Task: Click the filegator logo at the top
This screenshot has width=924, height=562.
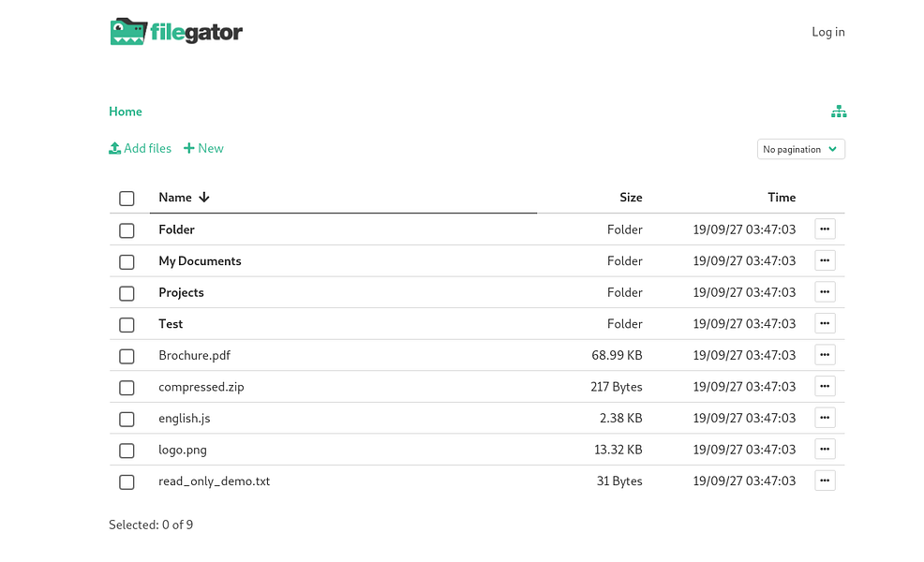Action: tap(176, 31)
